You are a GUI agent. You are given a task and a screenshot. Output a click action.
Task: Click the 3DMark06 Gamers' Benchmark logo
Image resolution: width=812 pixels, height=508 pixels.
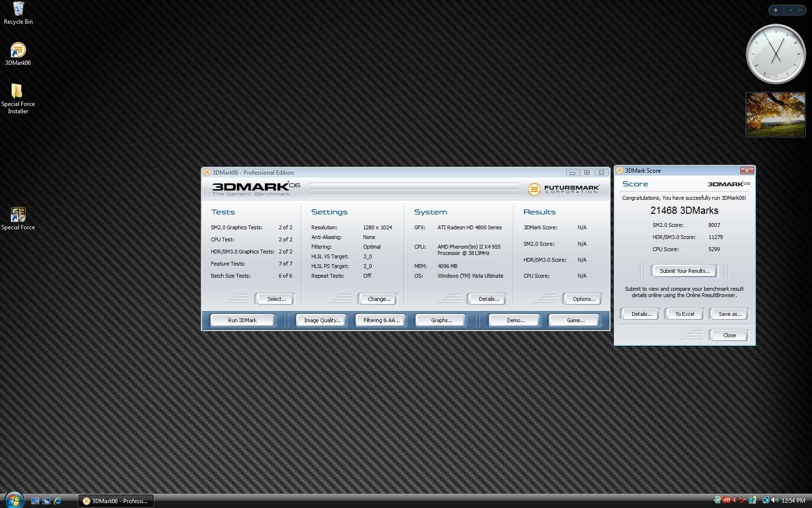point(256,188)
